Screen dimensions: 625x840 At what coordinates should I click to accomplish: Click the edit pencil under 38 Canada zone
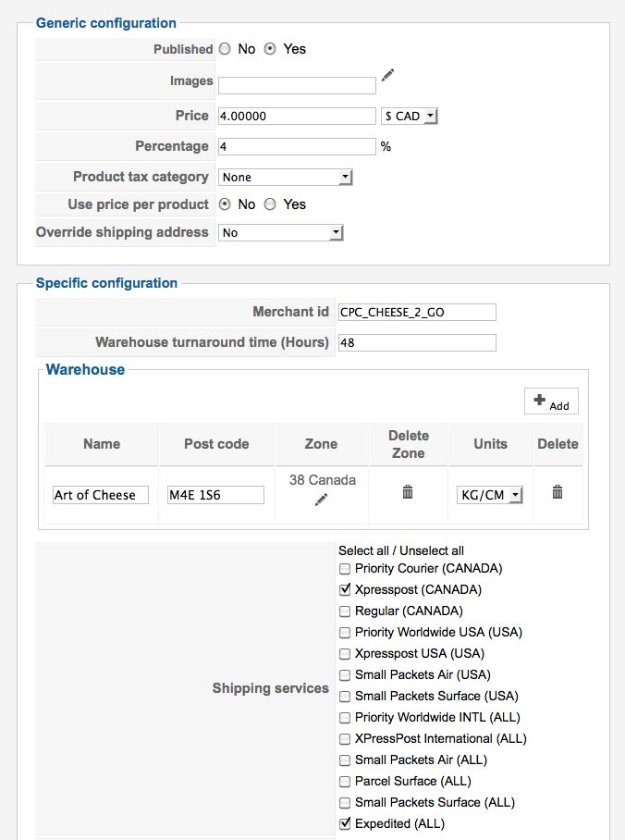point(321,500)
